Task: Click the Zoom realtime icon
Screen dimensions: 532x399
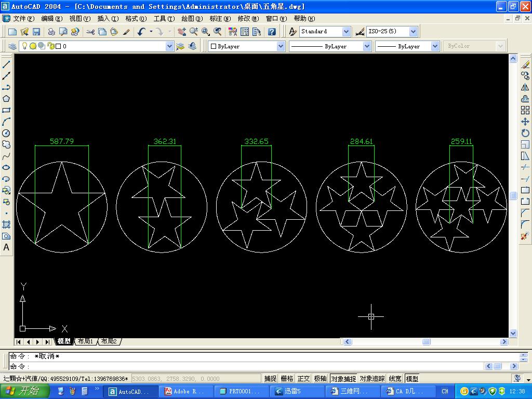Action: point(194,32)
